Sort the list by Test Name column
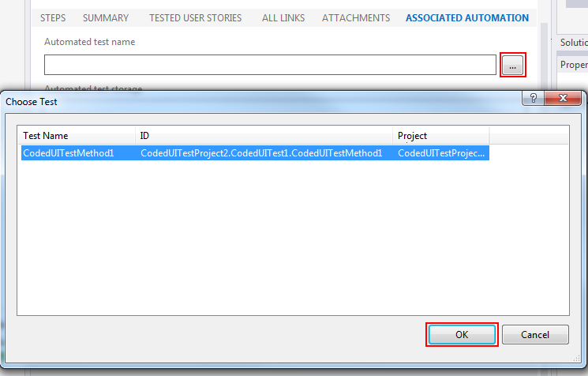Screen dimensions: 588x376 point(77,135)
